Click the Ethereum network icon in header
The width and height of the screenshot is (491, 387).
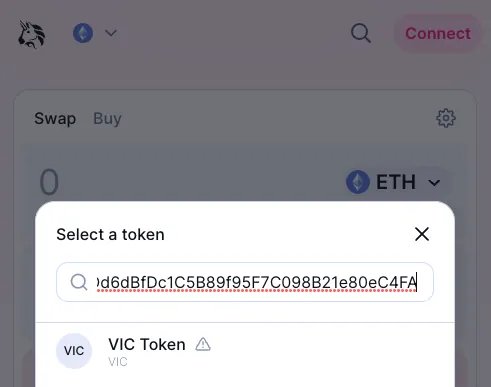[x=83, y=33]
